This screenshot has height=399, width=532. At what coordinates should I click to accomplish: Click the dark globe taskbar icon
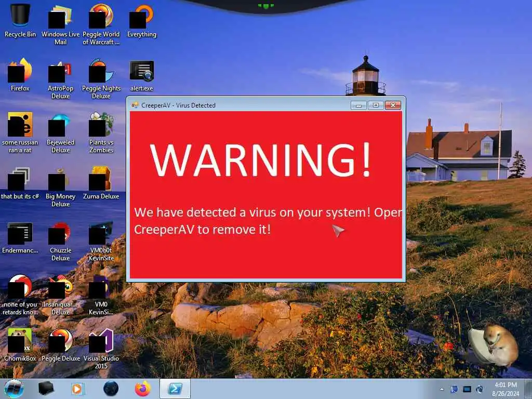(x=111, y=389)
